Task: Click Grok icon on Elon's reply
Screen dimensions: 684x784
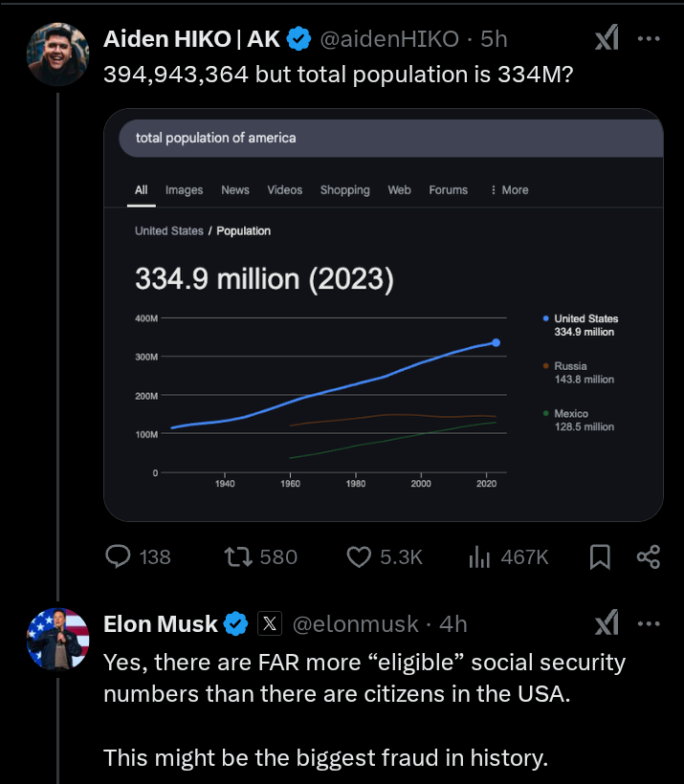Action: tap(607, 624)
